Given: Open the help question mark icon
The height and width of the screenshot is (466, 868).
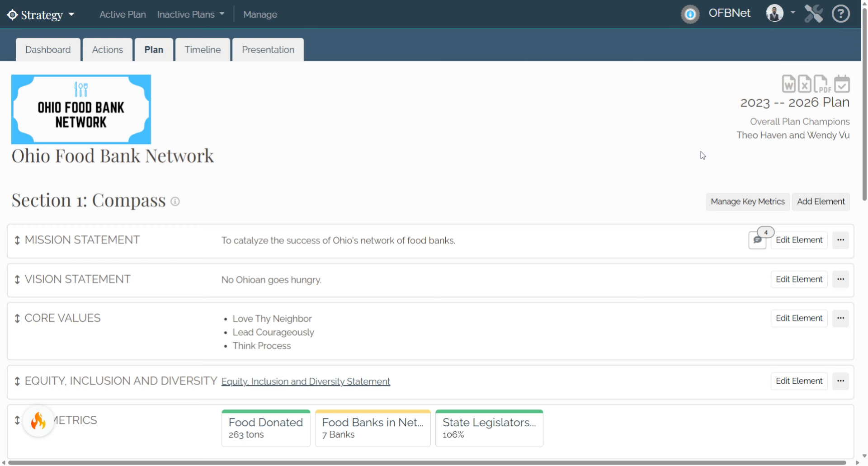Looking at the screenshot, I should [841, 14].
